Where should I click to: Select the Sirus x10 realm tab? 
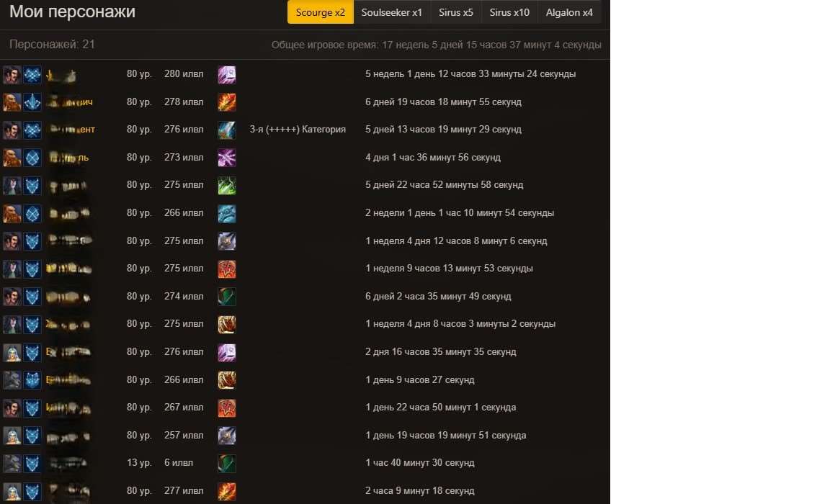point(509,12)
